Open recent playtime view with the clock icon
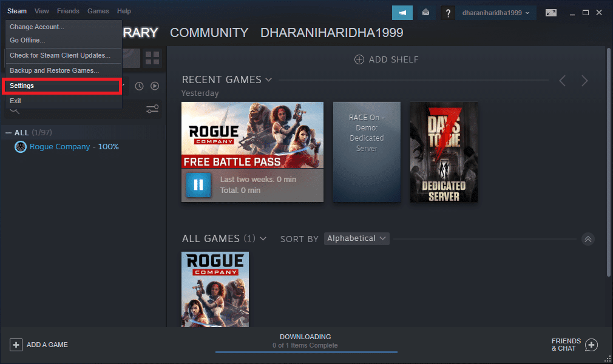This screenshot has width=613, height=364. pos(140,86)
